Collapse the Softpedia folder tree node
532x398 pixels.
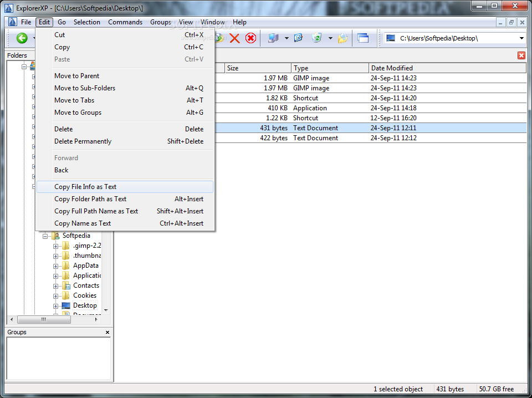[45, 236]
